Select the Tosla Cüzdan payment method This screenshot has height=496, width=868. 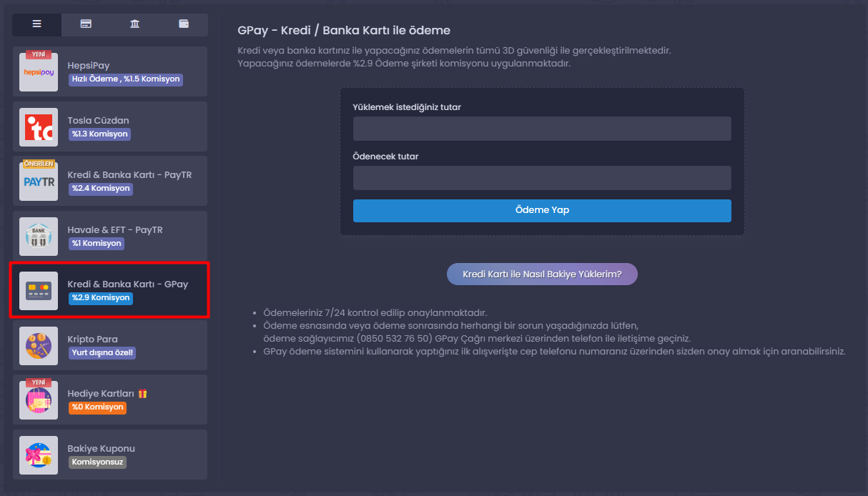click(98, 121)
